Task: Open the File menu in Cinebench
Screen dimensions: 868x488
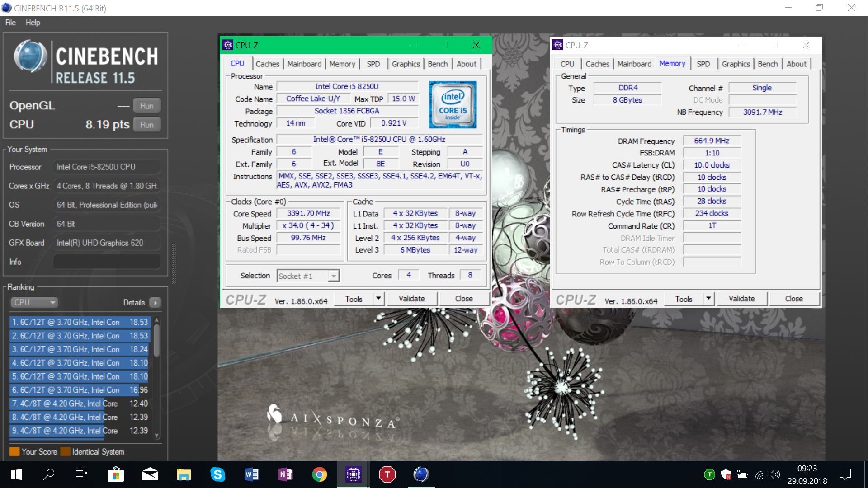Action: [10, 23]
